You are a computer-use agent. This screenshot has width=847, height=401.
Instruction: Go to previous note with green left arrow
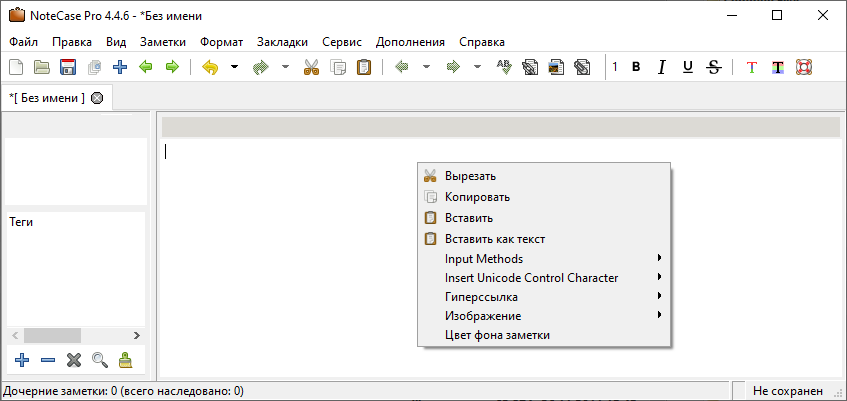145,68
